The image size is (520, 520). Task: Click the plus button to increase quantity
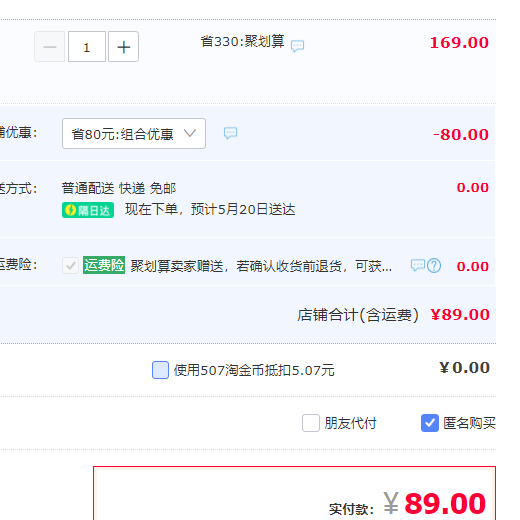point(123,47)
